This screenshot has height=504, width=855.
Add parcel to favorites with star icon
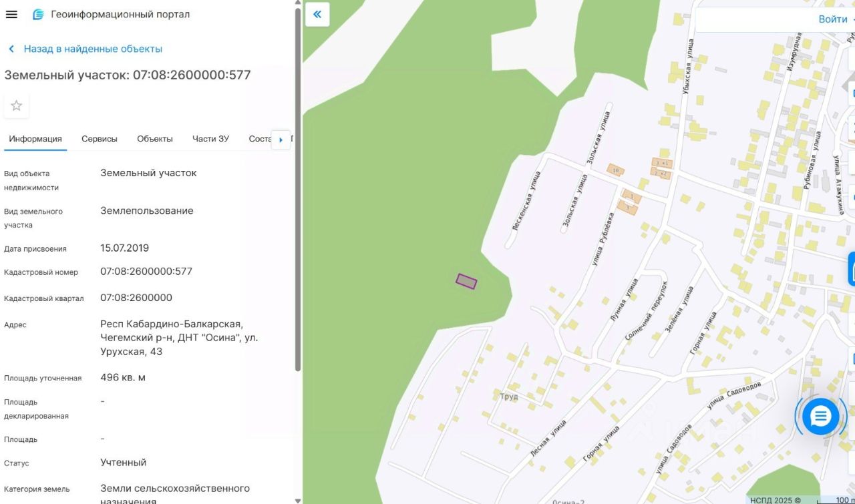tap(17, 105)
